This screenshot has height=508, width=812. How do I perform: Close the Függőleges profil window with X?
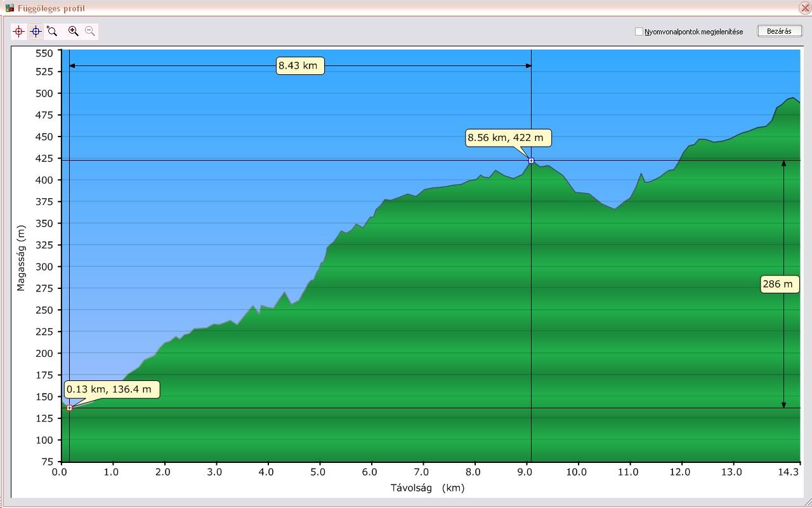804,8
